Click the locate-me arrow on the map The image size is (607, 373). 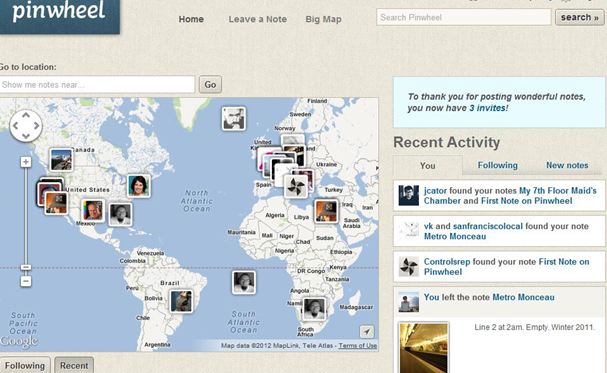point(367,331)
